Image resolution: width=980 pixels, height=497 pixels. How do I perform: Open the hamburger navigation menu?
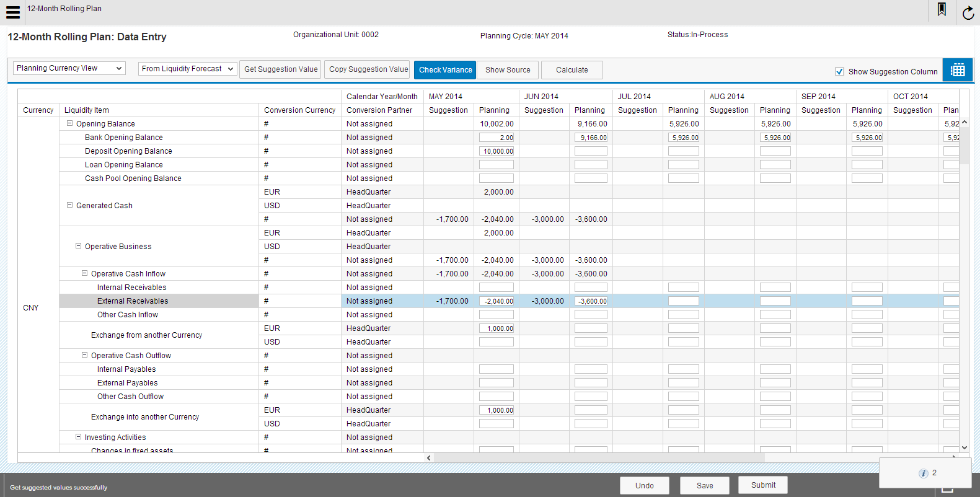(x=13, y=12)
